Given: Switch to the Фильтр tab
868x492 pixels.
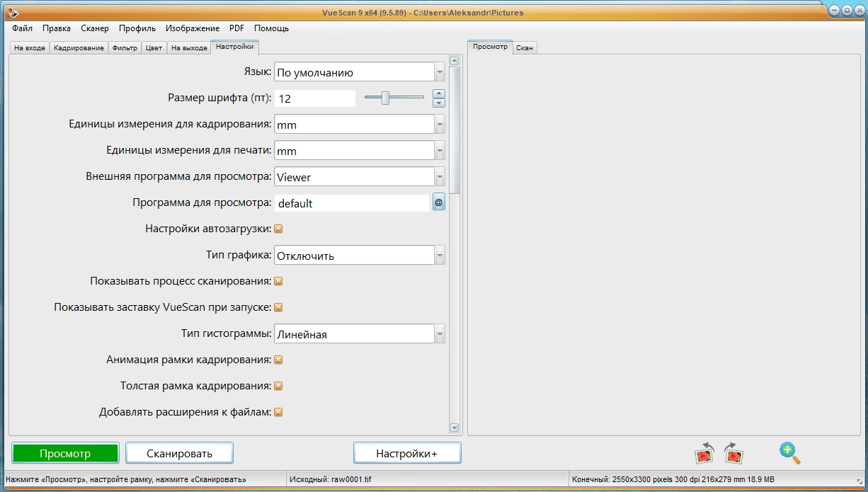Looking at the screenshot, I should click(x=125, y=48).
